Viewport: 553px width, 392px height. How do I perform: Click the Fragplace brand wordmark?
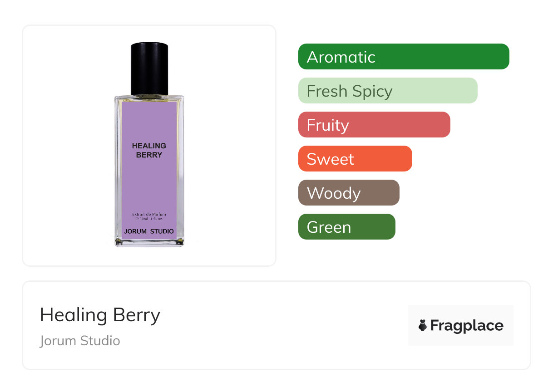pos(466,325)
